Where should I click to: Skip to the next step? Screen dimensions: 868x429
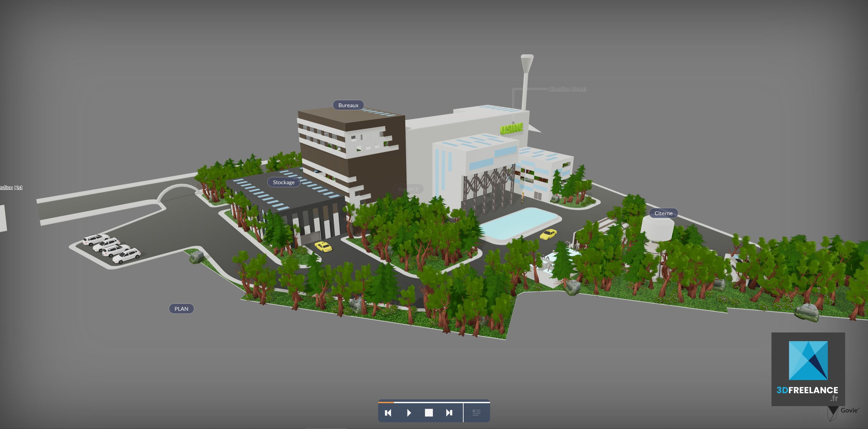click(x=449, y=413)
